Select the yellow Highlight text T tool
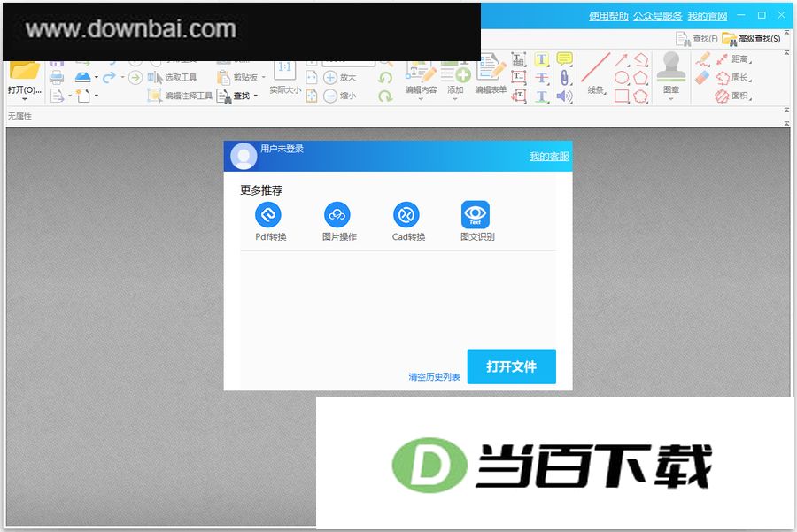797x532 pixels. 542,59
